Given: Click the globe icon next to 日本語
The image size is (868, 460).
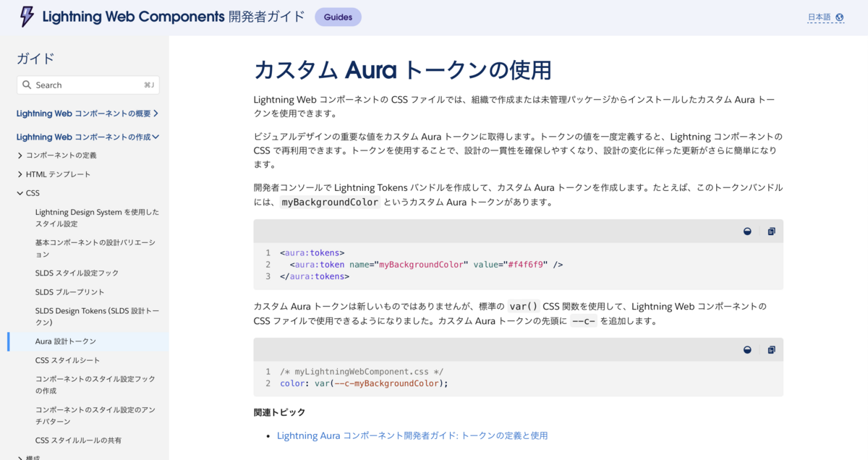Looking at the screenshot, I should (839, 17).
